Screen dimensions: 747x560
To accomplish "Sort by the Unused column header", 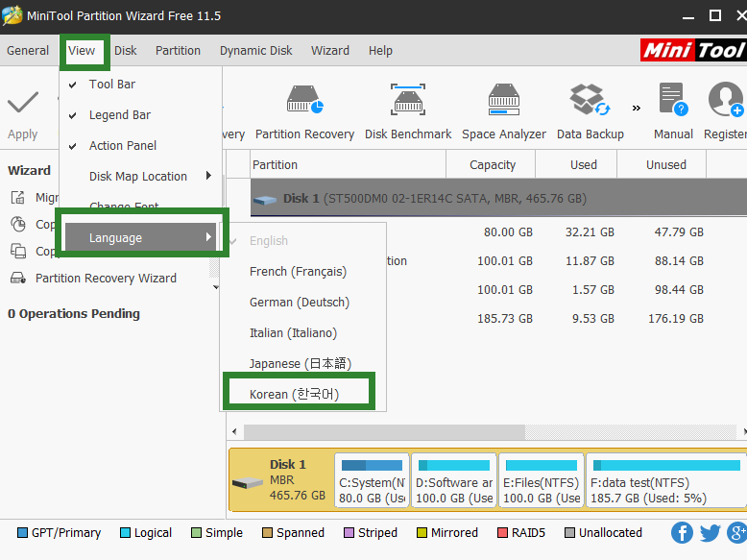I will point(662,164).
